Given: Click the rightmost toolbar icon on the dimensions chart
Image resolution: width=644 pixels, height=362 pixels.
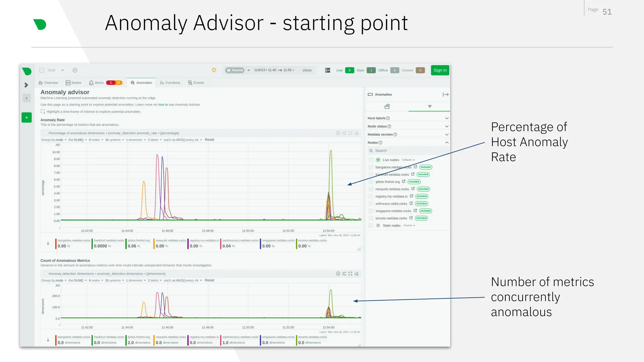Looking at the screenshot, I should click(x=357, y=274).
